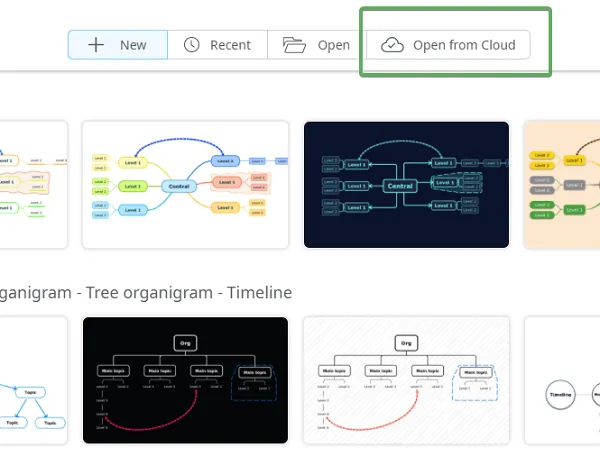600x475 pixels.
Task: Select the peach background mind map template
Action: tap(561, 185)
